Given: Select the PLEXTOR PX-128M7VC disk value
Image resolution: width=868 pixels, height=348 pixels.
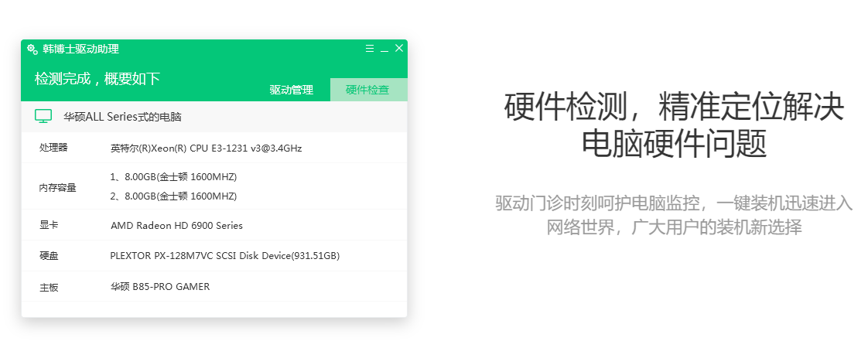Looking at the screenshot, I should [225, 256].
